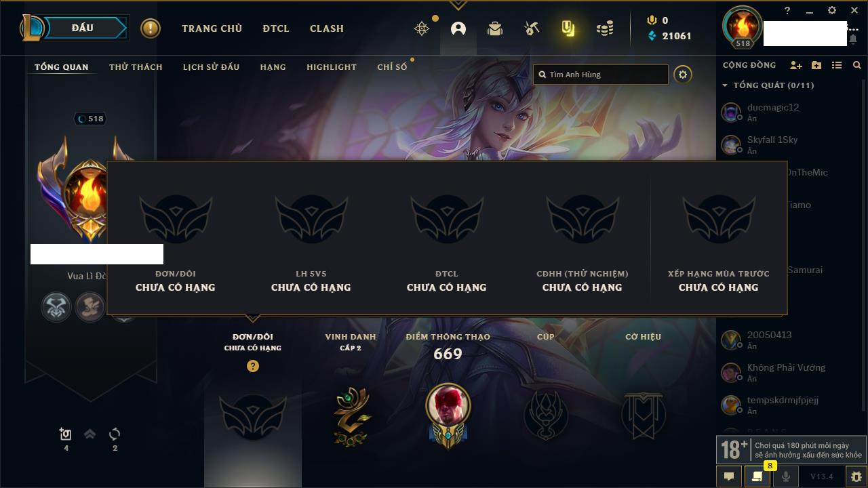This screenshot has width=868, height=488.
Task: Click the add friend icon
Action: click(796, 65)
